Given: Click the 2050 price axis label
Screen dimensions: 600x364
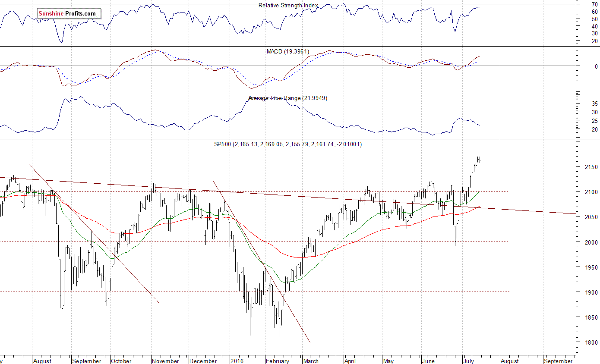Looking at the screenshot, I should pos(591,217).
